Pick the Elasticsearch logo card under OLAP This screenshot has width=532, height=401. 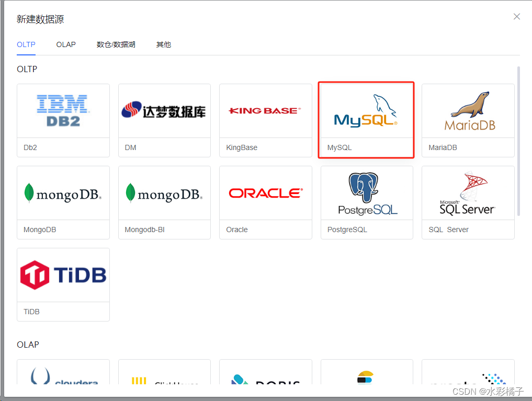click(x=367, y=372)
